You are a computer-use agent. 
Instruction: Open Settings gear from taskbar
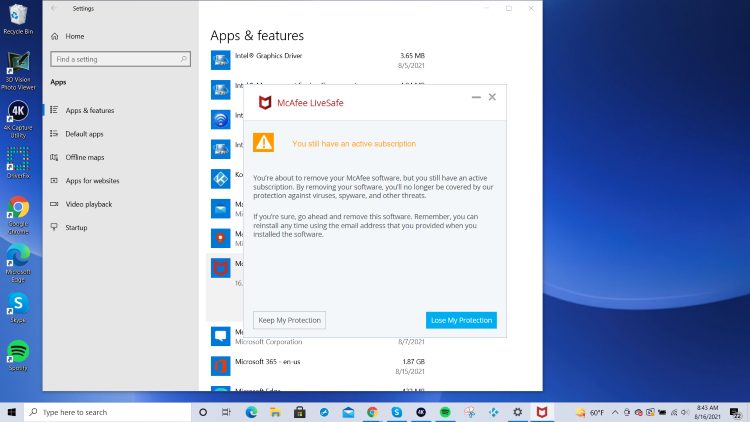pos(518,412)
